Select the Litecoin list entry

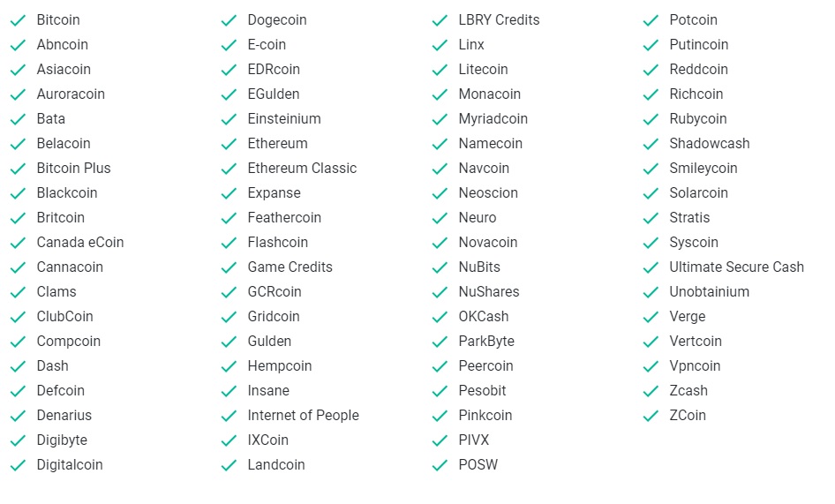click(x=483, y=69)
